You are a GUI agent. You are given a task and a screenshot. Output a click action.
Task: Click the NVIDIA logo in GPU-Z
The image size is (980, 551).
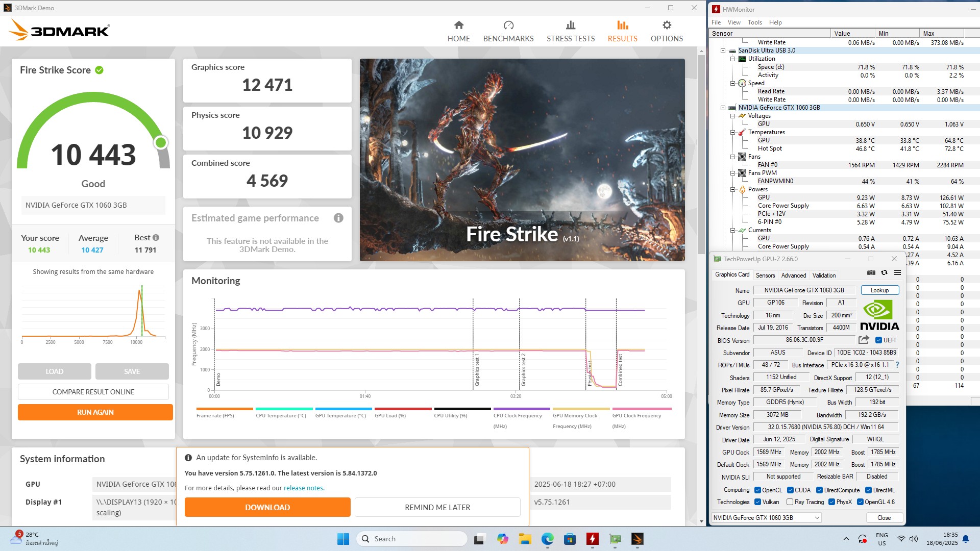click(879, 315)
